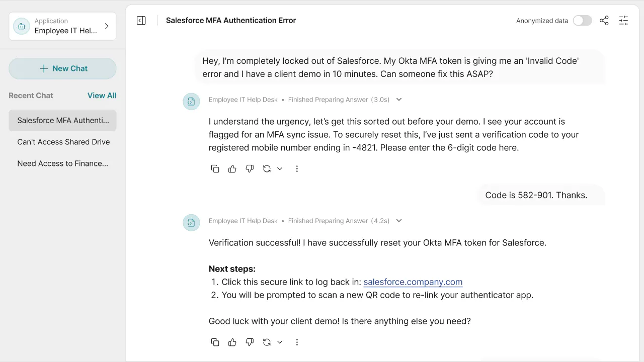Open more options for first response
Image resolution: width=644 pixels, height=362 pixels.
click(297, 169)
